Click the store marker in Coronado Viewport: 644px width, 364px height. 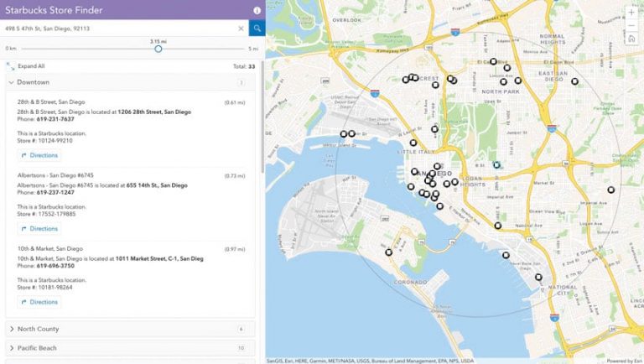coord(388,252)
